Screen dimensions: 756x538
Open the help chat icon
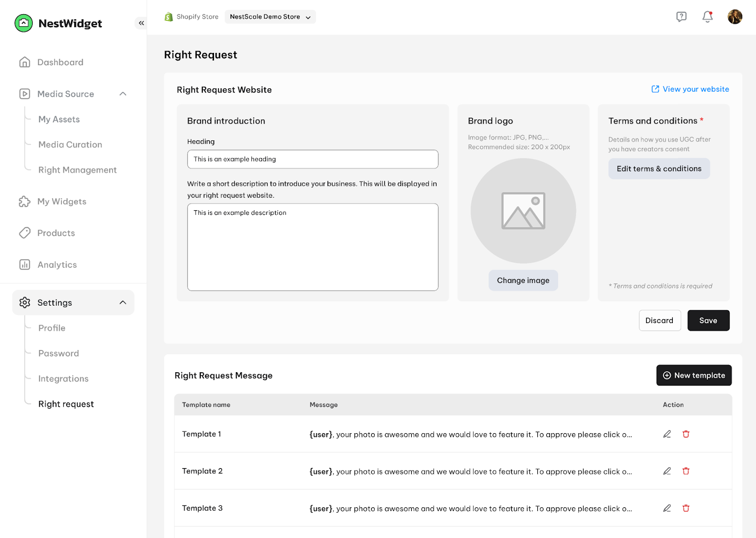coord(681,17)
